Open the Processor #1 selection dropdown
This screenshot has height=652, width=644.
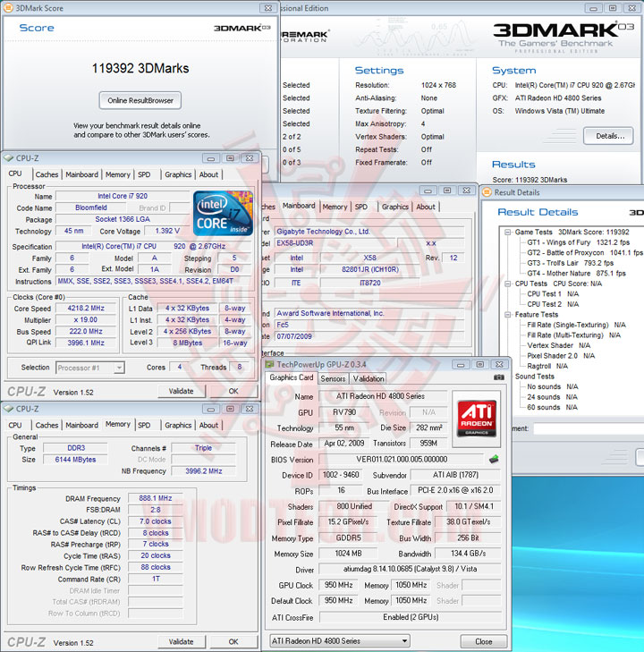point(119,368)
